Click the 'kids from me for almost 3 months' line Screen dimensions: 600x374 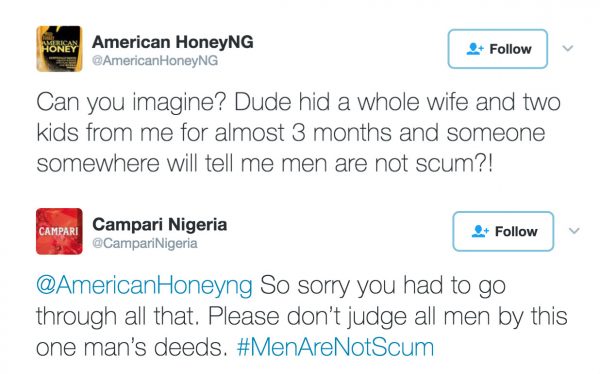point(214,132)
